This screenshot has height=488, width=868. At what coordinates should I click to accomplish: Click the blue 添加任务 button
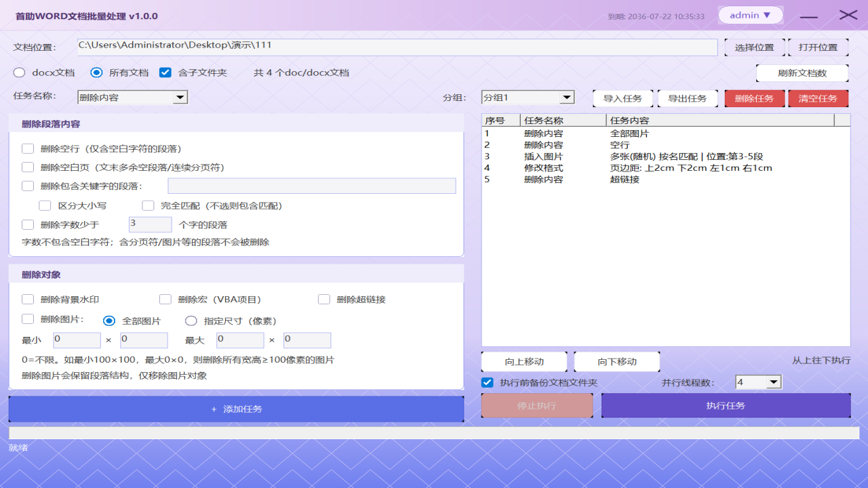(236, 409)
